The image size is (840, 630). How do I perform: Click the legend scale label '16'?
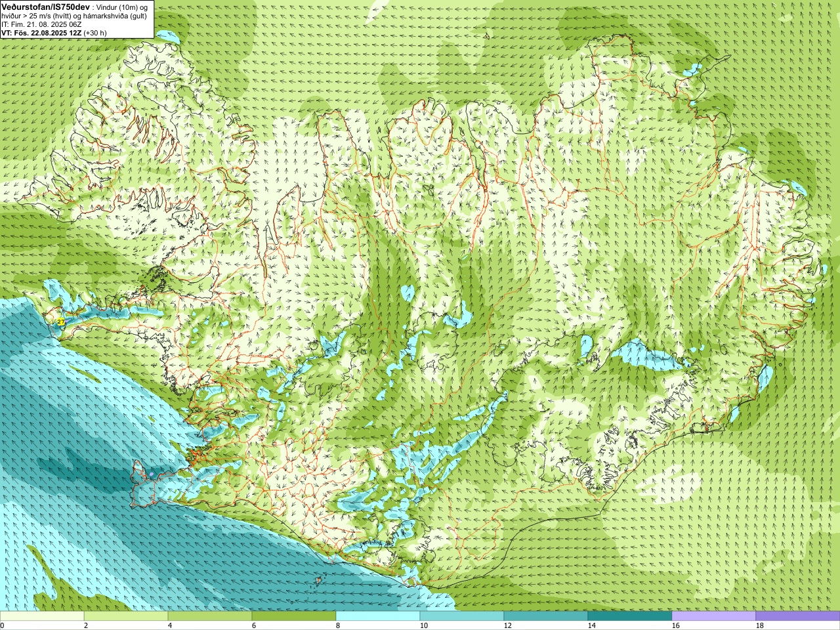click(x=675, y=625)
